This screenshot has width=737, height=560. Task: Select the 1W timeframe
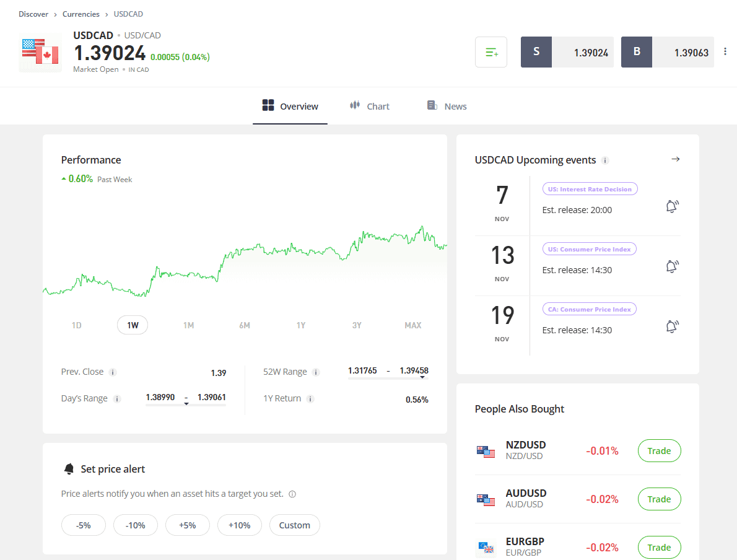133,325
